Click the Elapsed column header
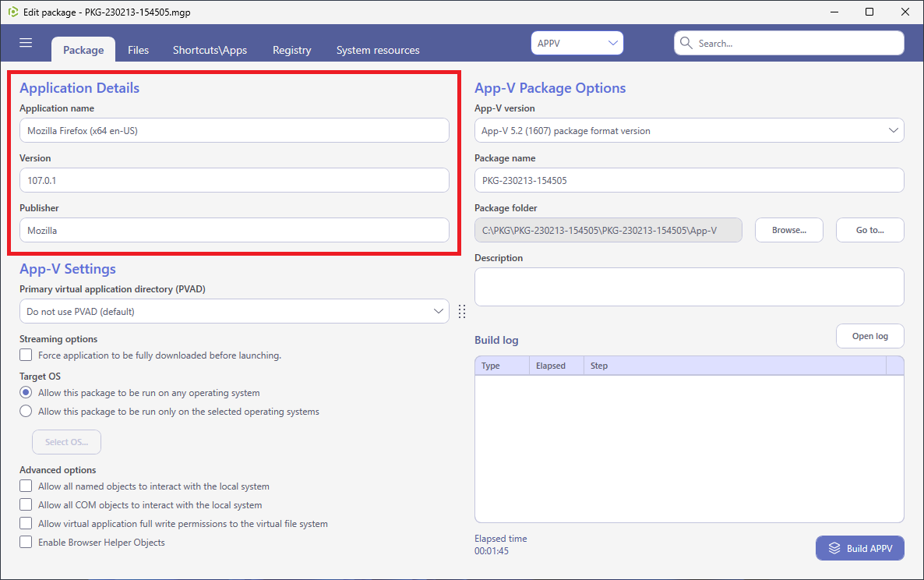The width and height of the screenshot is (924, 580). point(556,366)
